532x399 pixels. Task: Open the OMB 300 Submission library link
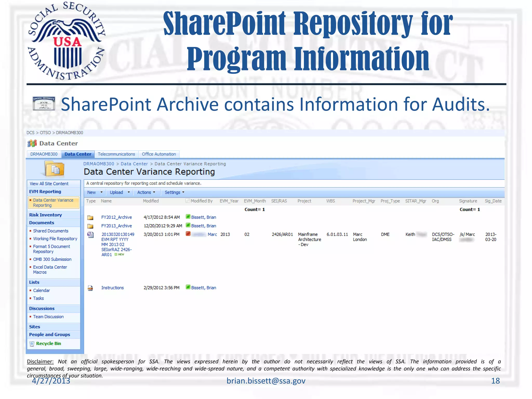pyautogui.click(x=52, y=260)
